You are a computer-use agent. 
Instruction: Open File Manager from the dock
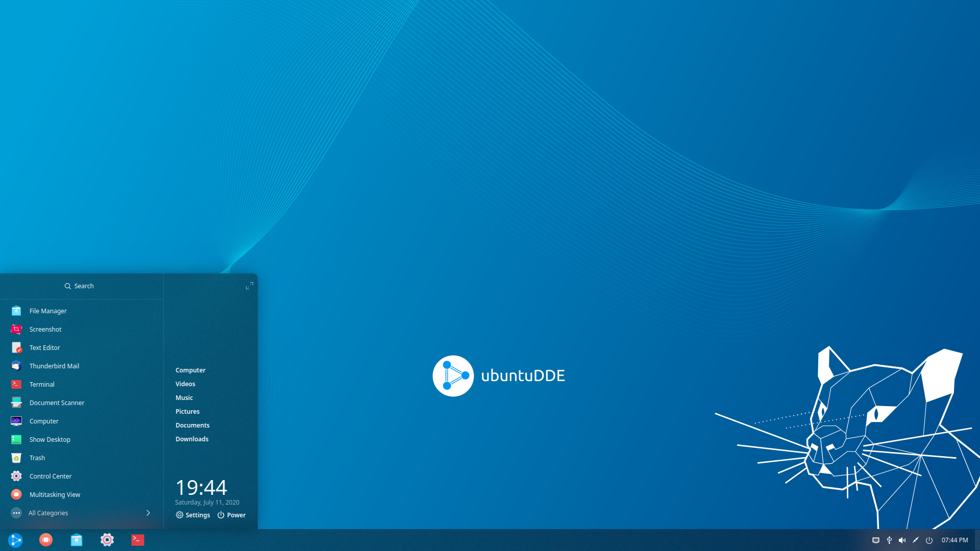[77, 540]
